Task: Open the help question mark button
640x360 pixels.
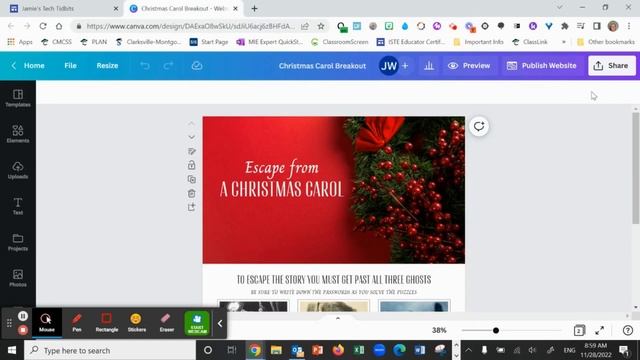Action: coord(628,330)
